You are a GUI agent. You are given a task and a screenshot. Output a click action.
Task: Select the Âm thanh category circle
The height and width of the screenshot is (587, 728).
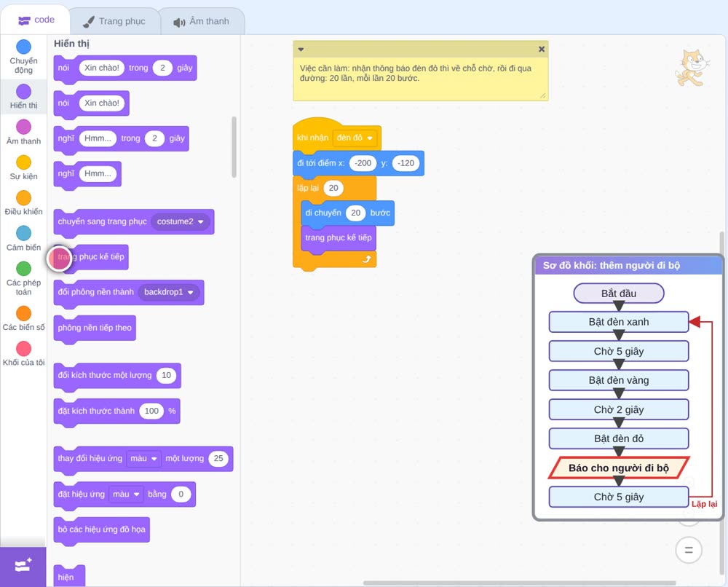tap(24, 127)
